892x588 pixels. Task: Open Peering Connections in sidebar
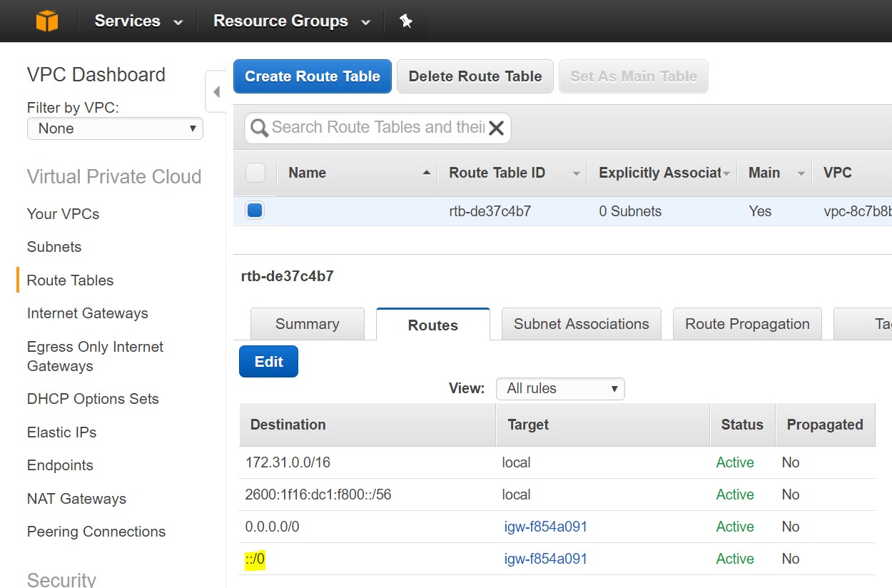coord(96,532)
